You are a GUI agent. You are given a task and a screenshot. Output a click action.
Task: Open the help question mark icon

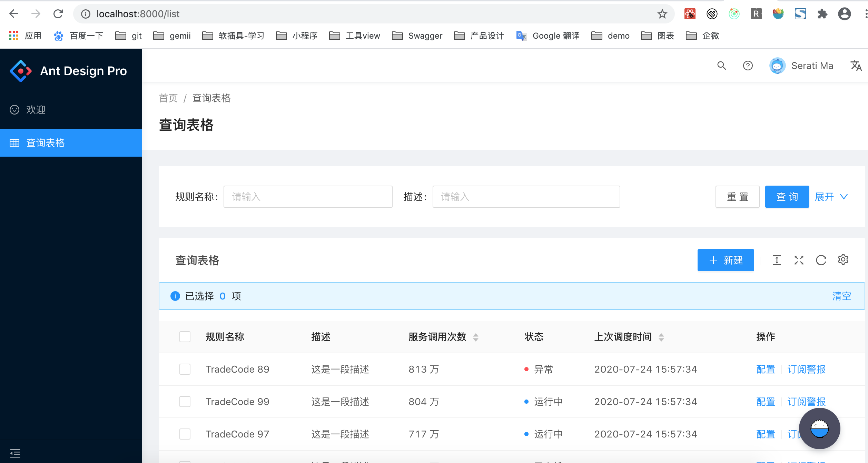[748, 66]
